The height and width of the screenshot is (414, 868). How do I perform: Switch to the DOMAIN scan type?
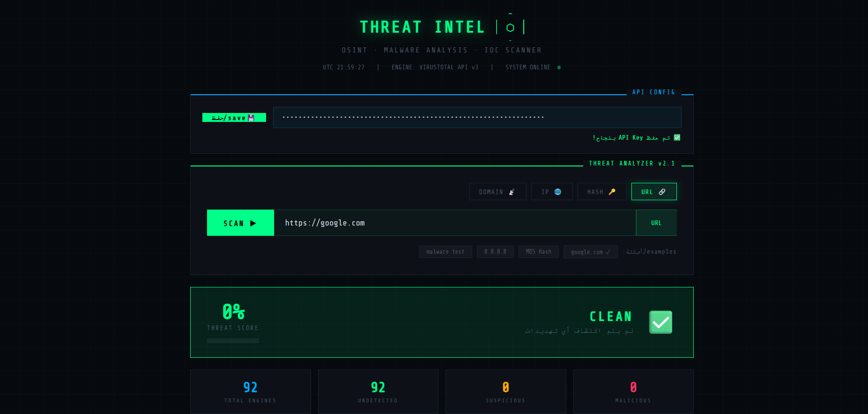(498, 192)
